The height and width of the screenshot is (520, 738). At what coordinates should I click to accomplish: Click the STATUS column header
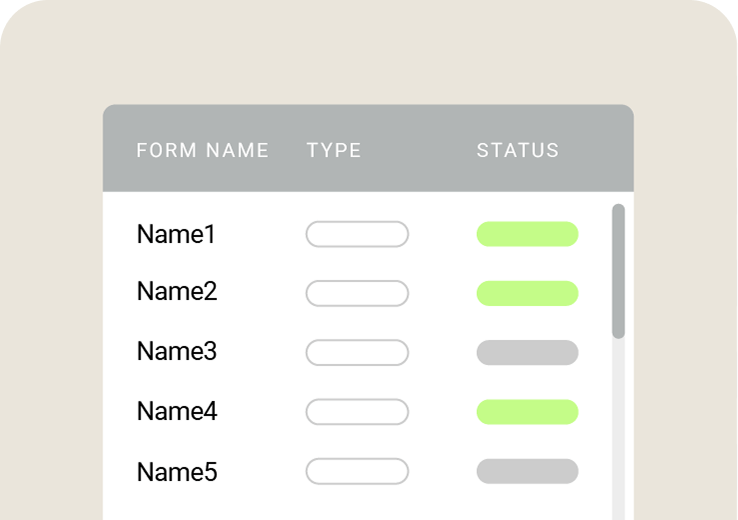[x=517, y=151]
